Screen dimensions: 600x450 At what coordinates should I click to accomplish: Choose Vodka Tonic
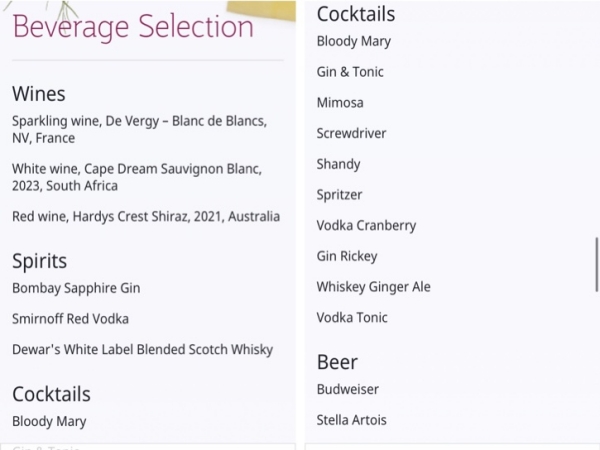352,318
